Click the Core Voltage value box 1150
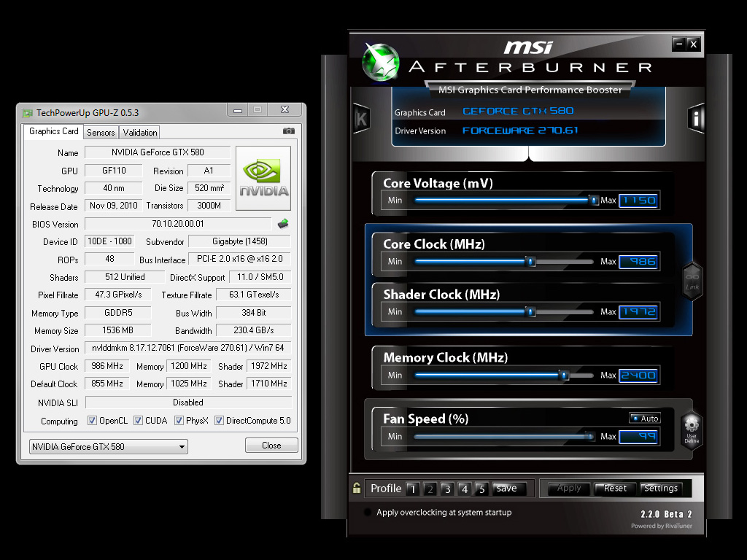The width and height of the screenshot is (747, 560). [x=638, y=201]
